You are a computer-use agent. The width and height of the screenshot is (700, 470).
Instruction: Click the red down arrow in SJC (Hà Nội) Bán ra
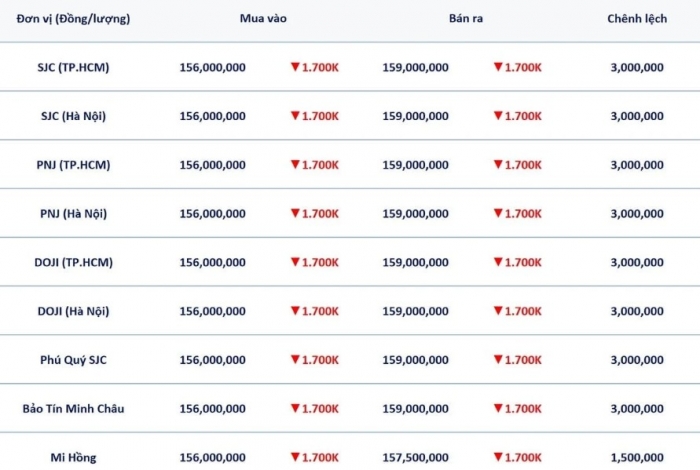point(498,115)
